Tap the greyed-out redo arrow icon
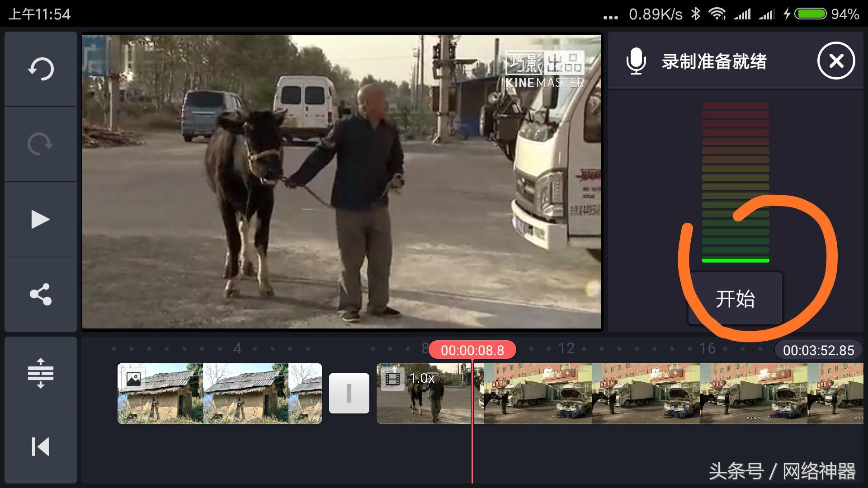Screen dimensions: 868x488 pyautogui.click(x=41, y=144)
